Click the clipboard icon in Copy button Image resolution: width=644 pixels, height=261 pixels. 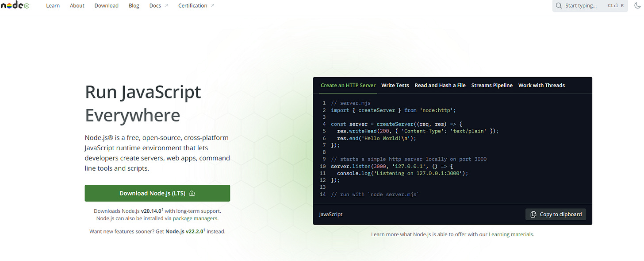click(x=533, y=214)
